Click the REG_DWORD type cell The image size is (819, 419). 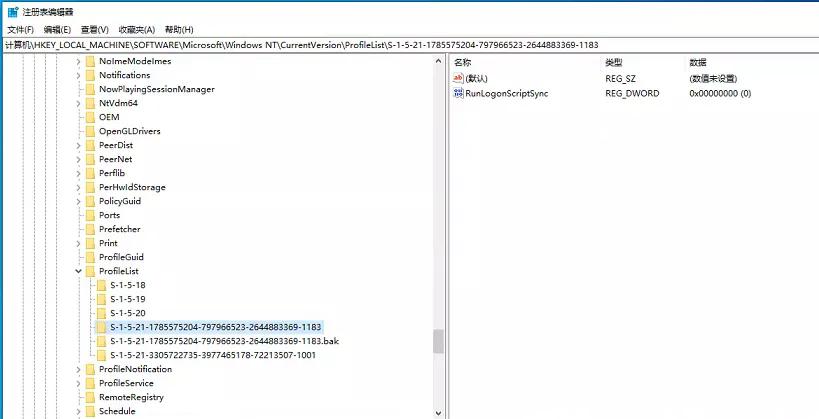(x=632, y=94)
